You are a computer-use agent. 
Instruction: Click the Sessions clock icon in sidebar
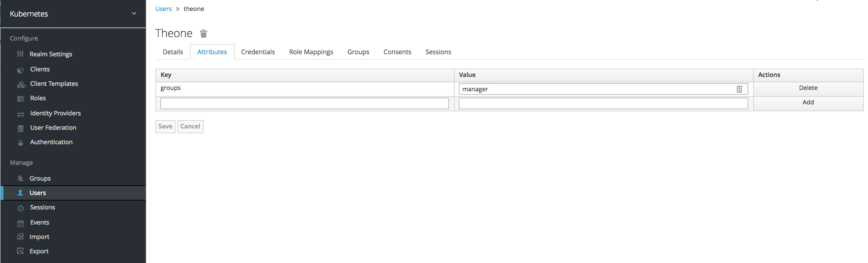(21, 208)
